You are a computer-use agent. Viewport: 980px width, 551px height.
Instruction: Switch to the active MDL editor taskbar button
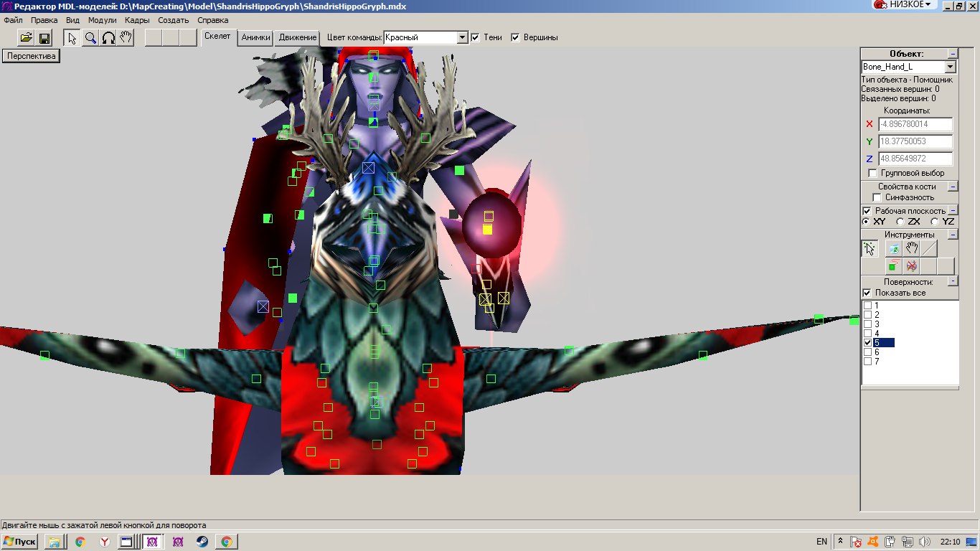(x=152, y=542)
